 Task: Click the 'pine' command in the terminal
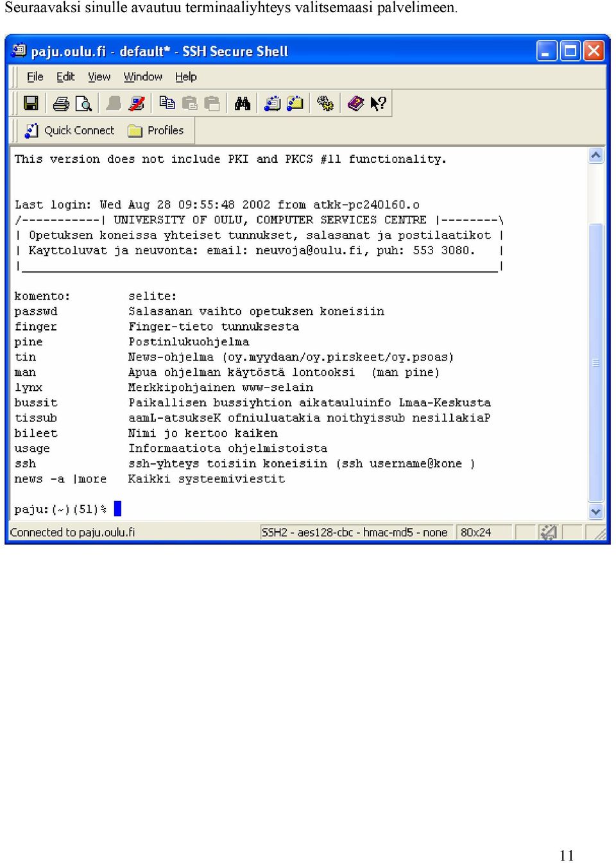click(x=29, y=343)
